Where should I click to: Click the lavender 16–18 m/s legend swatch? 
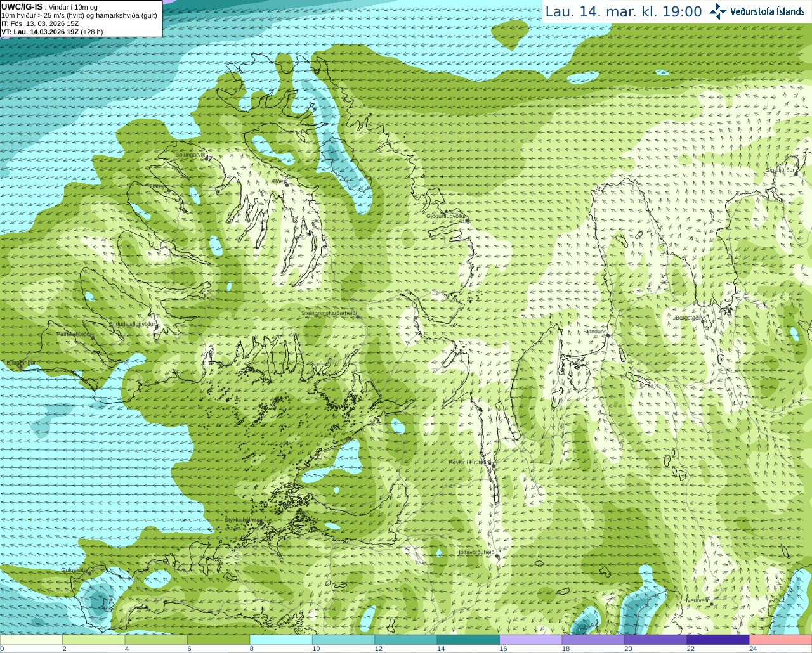coord(531,640)
